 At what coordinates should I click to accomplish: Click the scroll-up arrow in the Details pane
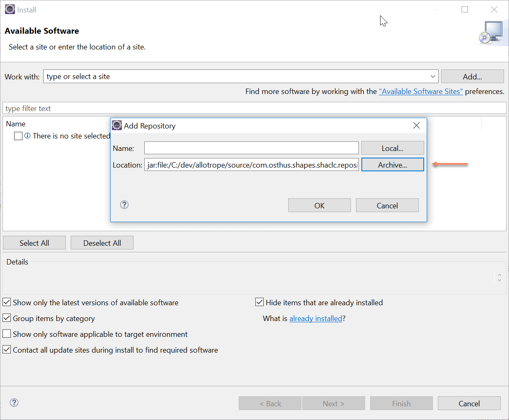pyautogui.click(x=499, y=275)
